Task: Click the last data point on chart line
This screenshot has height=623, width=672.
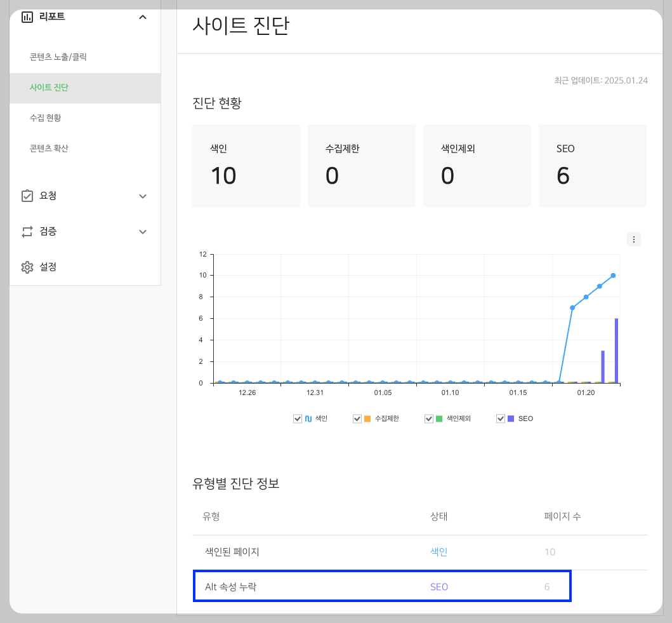Action: (612, 276)
